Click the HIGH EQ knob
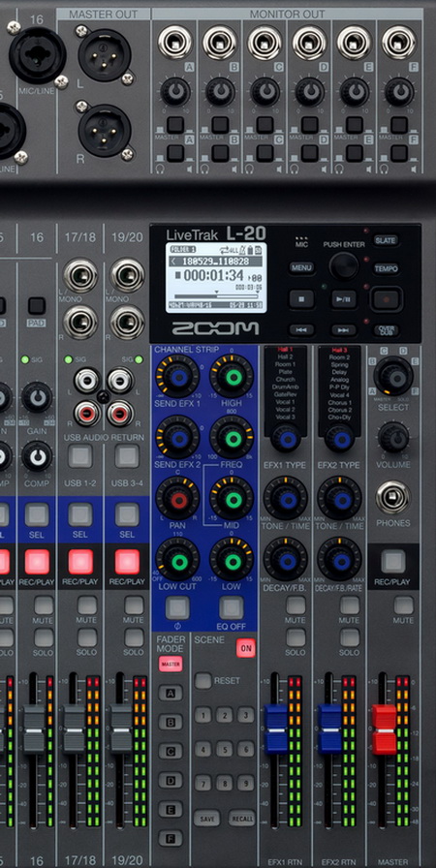The width and height of the screenshot is (436, 868). point(233,377)
